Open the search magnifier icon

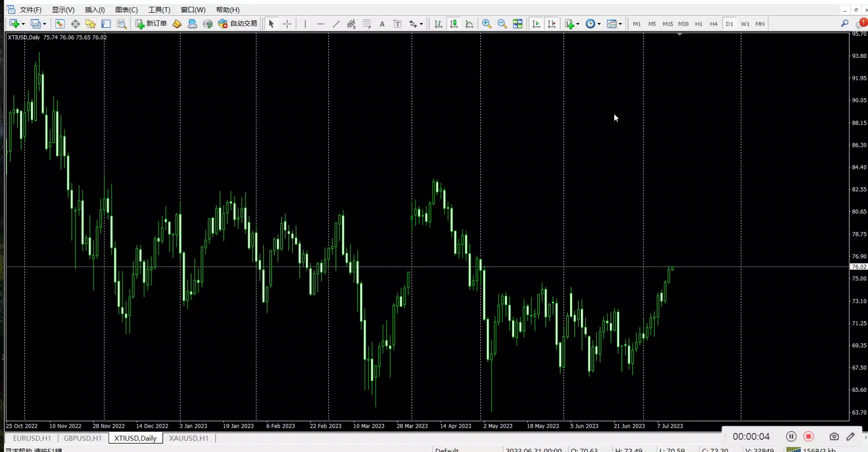tap(844, 24)
